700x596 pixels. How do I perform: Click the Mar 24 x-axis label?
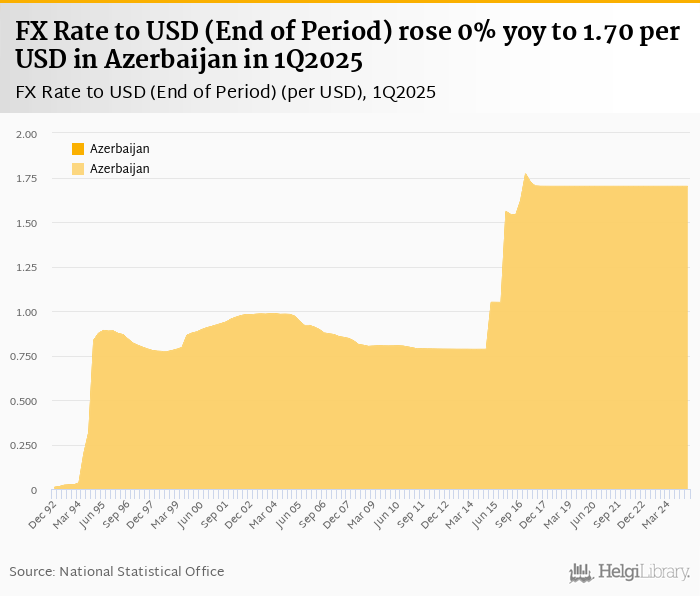pyautogui.click(x=658, y=511)
